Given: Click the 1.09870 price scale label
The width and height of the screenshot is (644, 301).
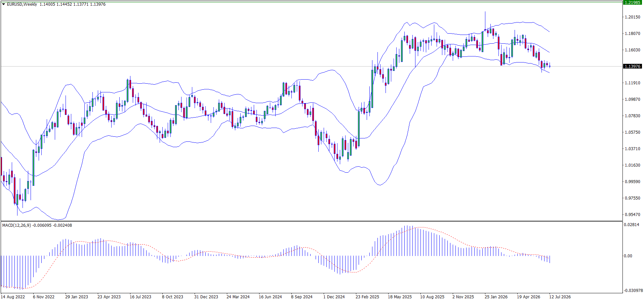Looking at the screenshot, I should [632, 99].
